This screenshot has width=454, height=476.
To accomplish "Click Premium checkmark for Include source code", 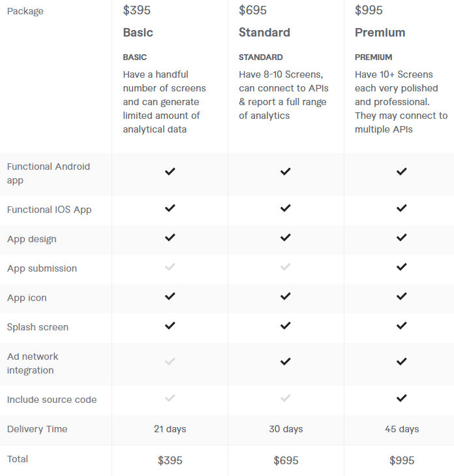I will (402, 398).
